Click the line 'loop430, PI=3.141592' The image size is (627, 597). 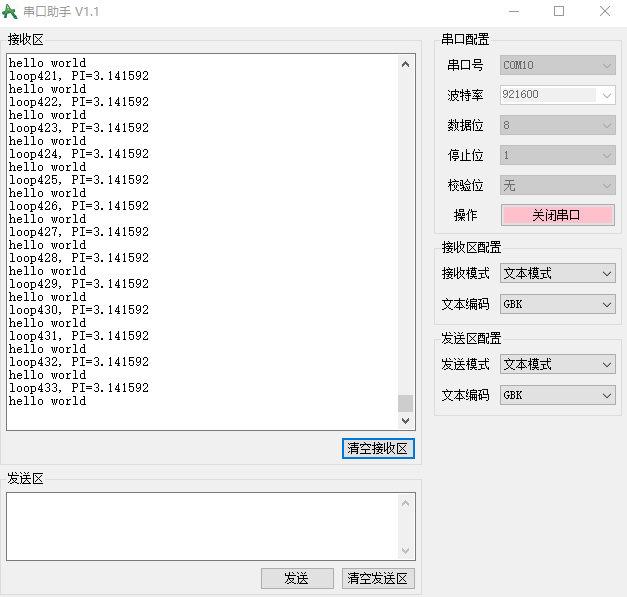coord(79,310)
